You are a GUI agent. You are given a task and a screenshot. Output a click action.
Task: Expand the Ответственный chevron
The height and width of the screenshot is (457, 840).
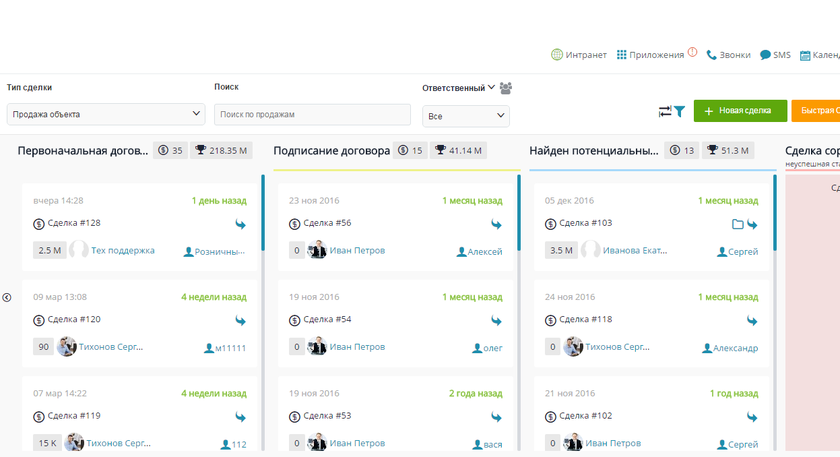point(491,88)
